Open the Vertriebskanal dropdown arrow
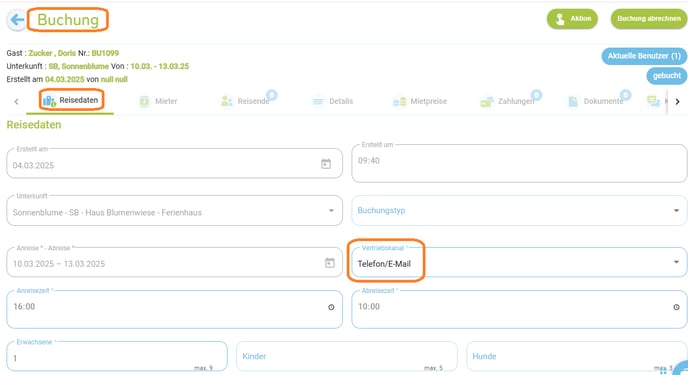Screen dimensions: 688x375 coord(676,262)
